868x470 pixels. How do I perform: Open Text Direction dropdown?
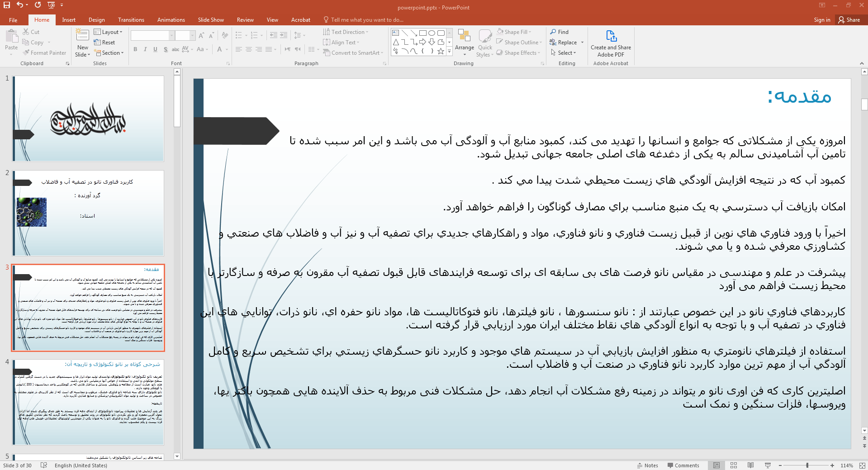pos(346,32)
